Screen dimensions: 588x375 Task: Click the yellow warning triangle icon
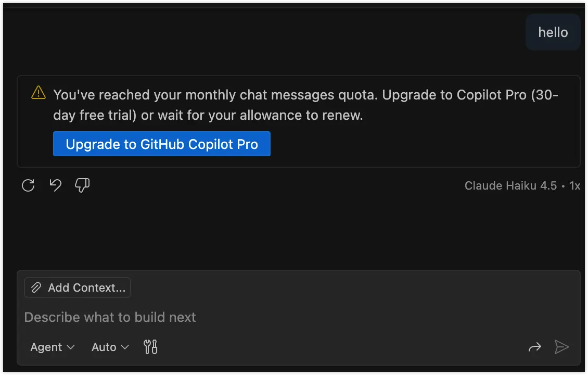(39, 93)
